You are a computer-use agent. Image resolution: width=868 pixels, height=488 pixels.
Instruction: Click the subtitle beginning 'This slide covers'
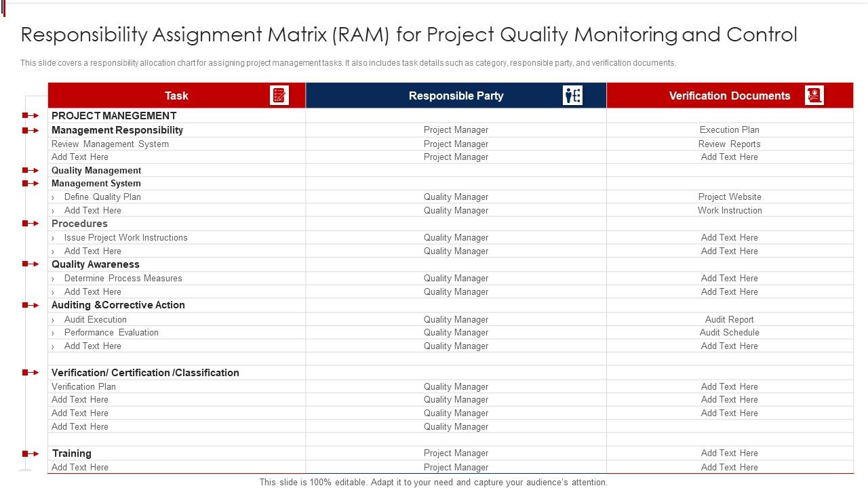(x=348, y=63)
